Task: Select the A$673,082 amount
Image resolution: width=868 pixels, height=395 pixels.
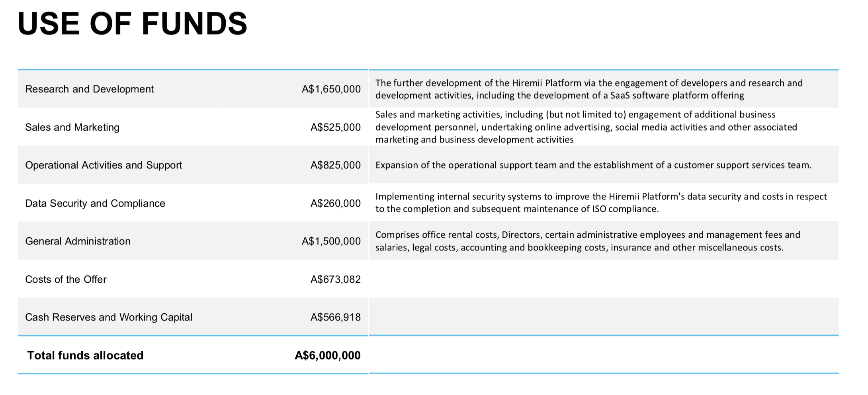Action: tap(335, 279)
